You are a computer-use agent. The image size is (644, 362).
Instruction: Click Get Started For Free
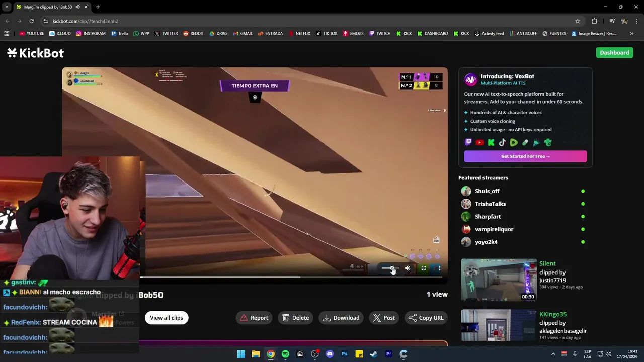coord(525,156)
